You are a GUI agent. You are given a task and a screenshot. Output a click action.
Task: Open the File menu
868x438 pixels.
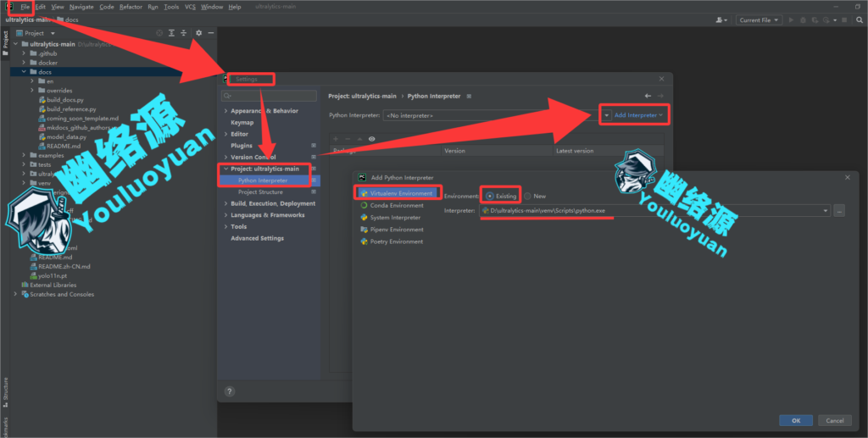point(25,7)
